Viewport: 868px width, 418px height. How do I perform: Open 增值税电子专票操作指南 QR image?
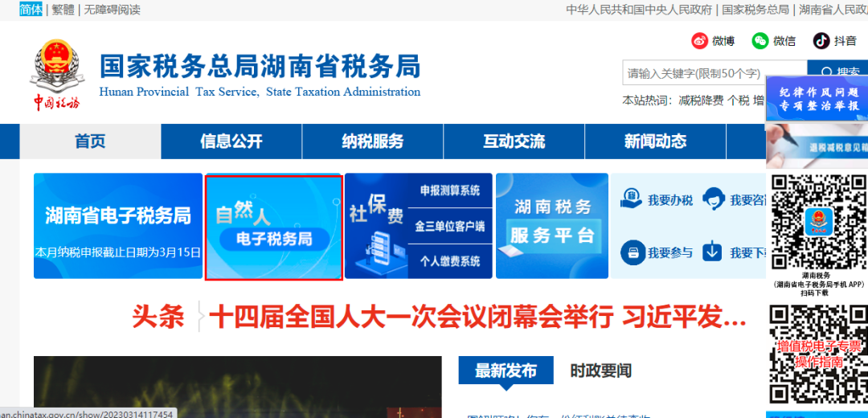819,354
